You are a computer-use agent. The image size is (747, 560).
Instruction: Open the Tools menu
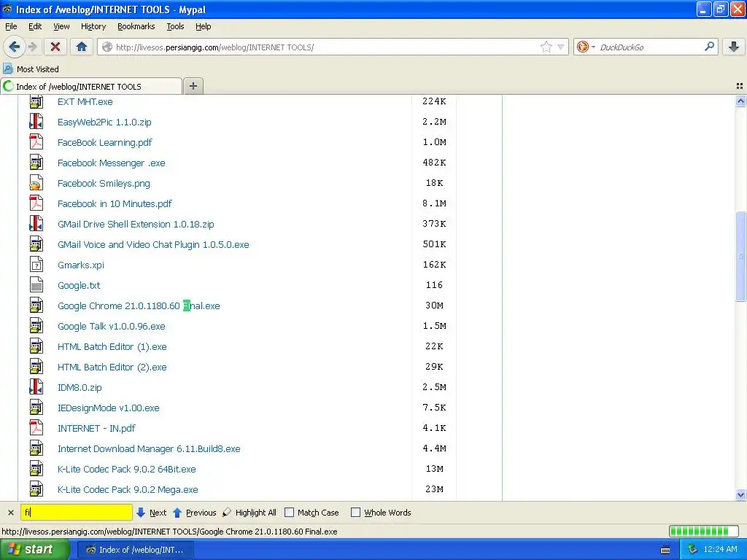click(175, 26)
